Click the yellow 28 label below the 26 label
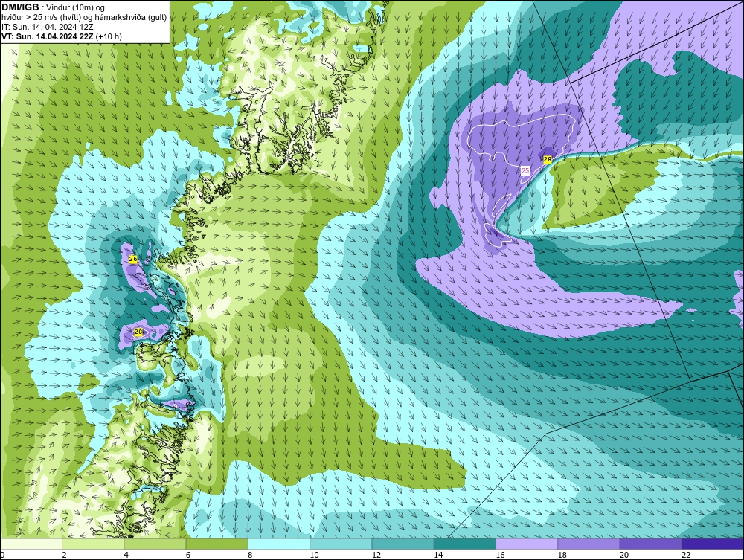744x560 pixels. click(138, 332)
